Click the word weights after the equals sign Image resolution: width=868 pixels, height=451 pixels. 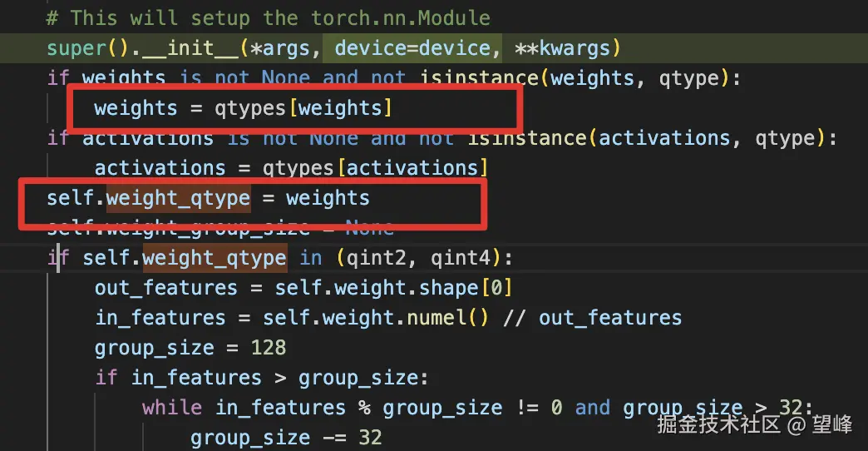(x=328, y=198)
